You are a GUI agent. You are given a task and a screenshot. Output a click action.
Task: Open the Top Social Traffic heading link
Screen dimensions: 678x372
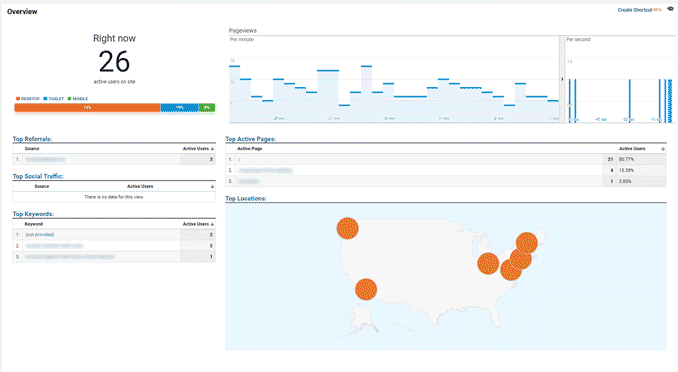pyautogui.click(x=38, y=176)
